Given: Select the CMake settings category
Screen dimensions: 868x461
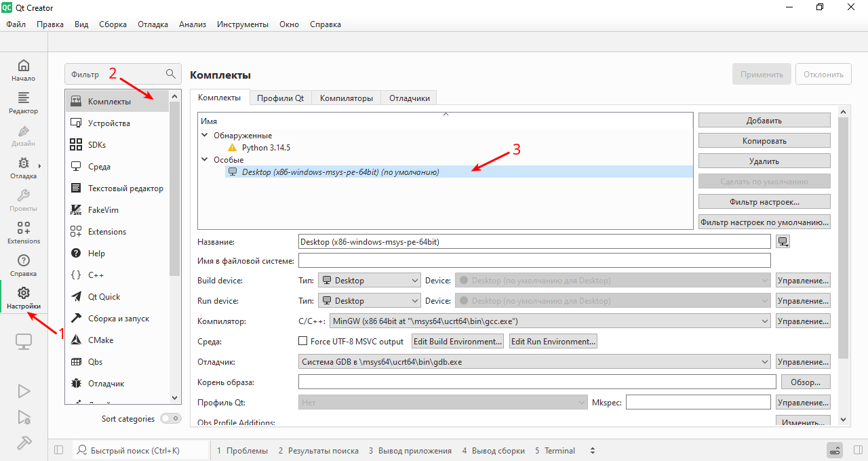Looking at the screenshot, I should click(117, 340).
